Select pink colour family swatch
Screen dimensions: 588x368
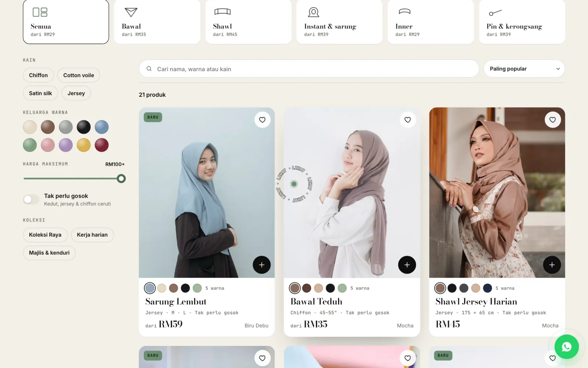(48, 145)
